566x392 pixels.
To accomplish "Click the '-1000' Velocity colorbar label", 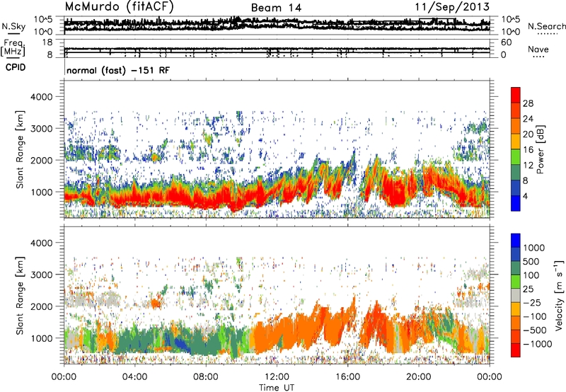I will pos(537,344).
